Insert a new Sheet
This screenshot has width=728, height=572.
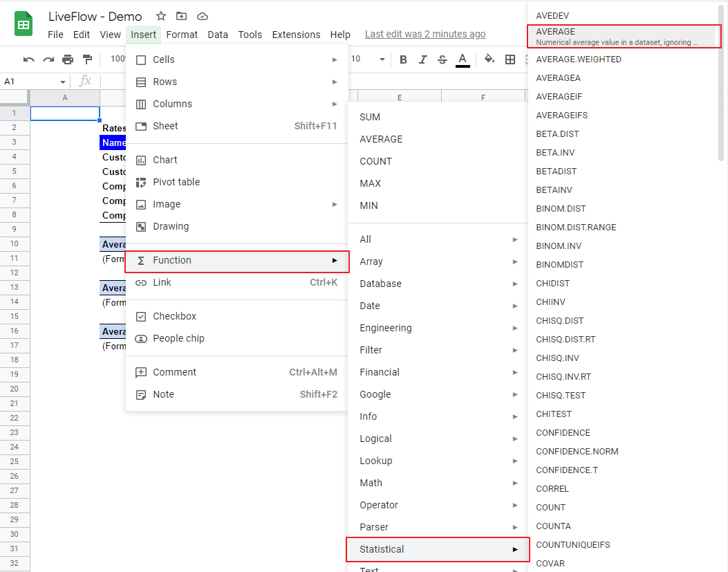[x=236, y=126]
